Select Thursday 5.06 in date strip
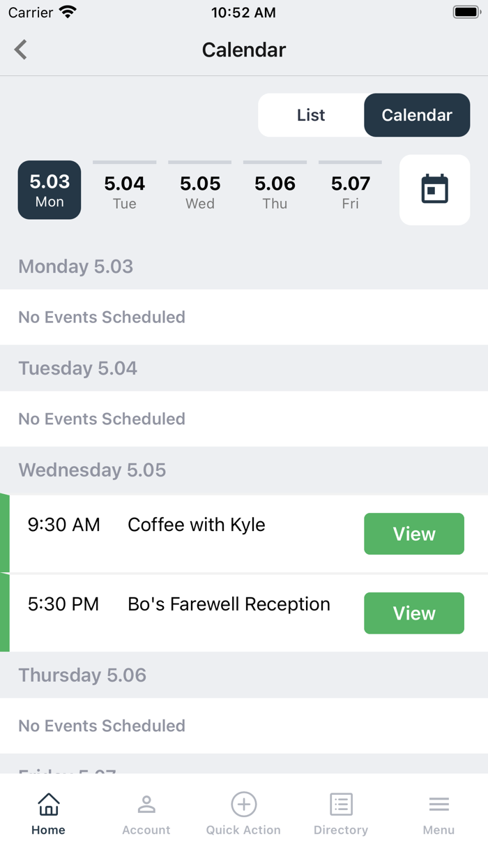Screen dimensions: 488x868 click(x=275, y=190)
